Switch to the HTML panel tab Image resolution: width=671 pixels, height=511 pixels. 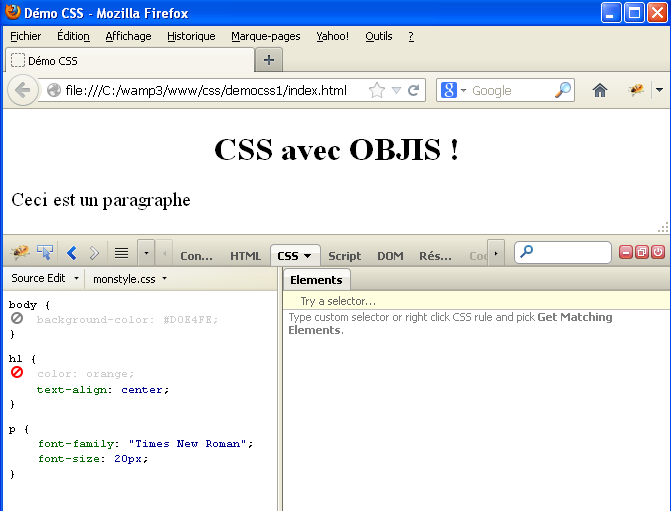[245, 256]
